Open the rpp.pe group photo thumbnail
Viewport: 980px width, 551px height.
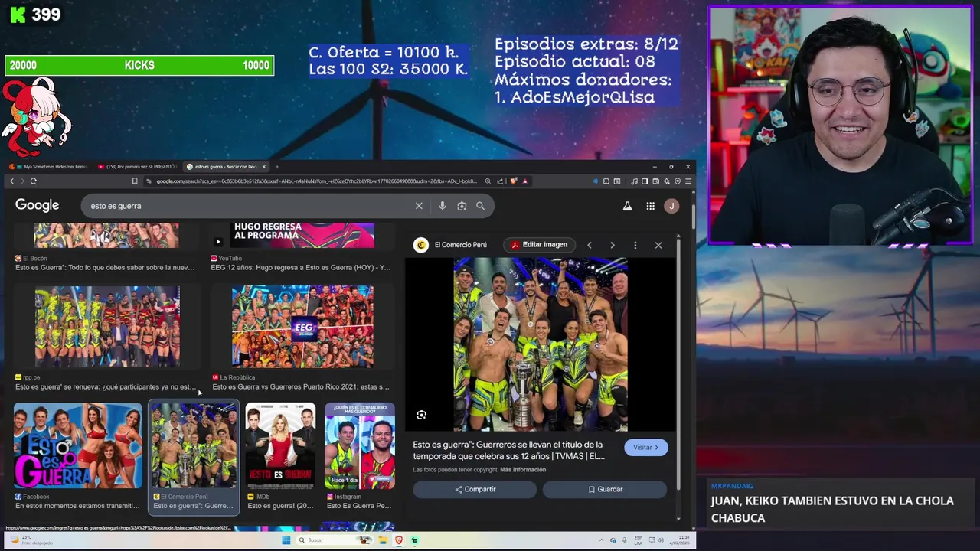point(107,327)
